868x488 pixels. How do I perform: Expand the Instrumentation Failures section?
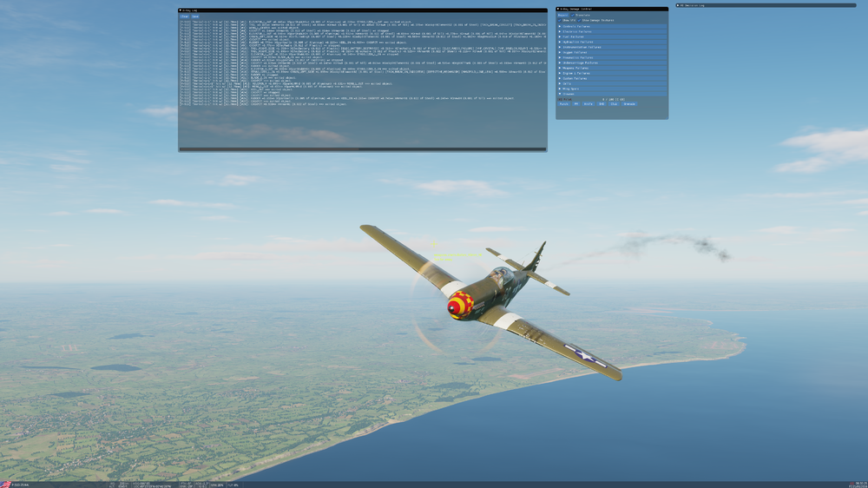click(612, 47)
